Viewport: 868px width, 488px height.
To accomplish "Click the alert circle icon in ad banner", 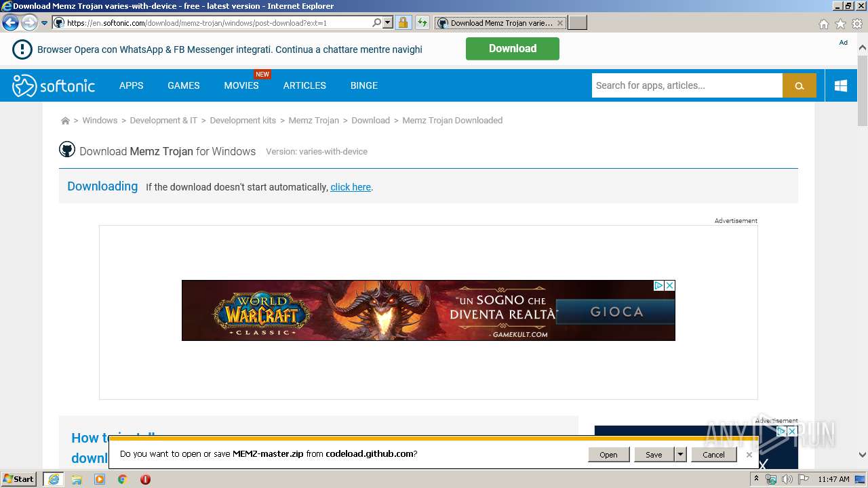I will [22, 49].
